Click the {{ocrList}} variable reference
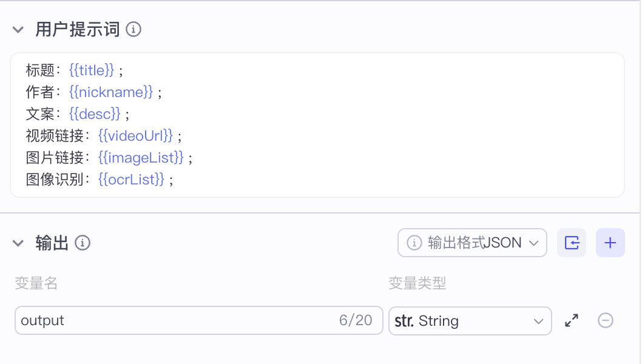The height and width of the screenshot is (364, 642). click(131, 180)
